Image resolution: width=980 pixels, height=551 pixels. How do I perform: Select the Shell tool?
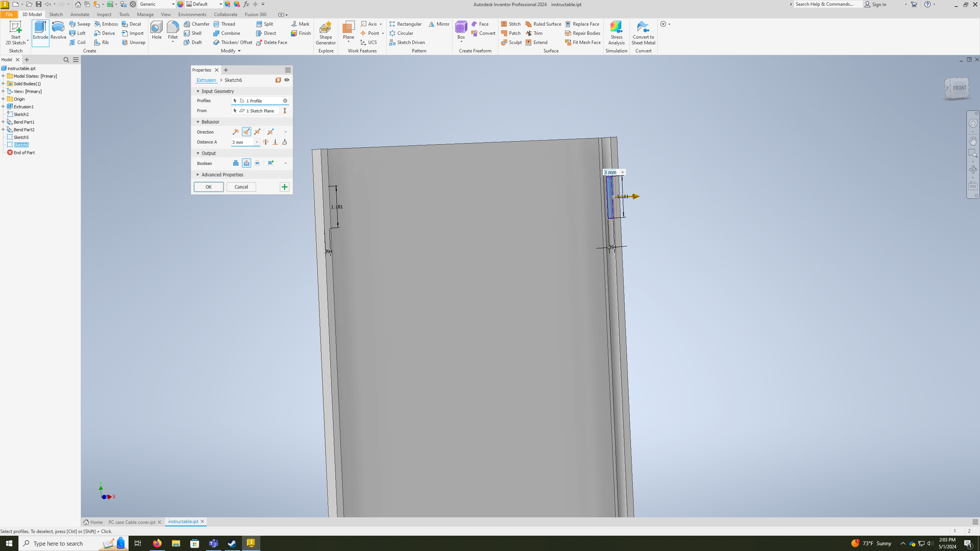193,33
